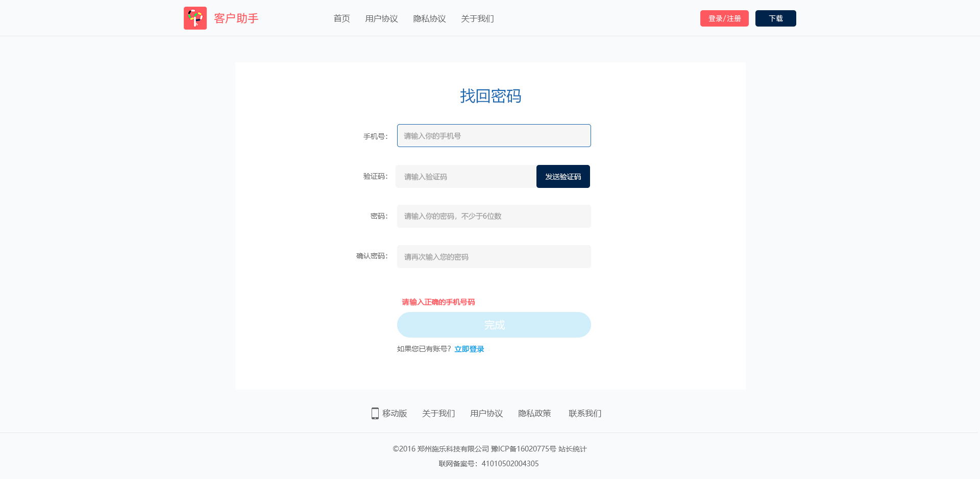The width and height of the screenshot is (980, 479).
Task: Open 隐私政策 in the footer
Action: tap(534, 413)
